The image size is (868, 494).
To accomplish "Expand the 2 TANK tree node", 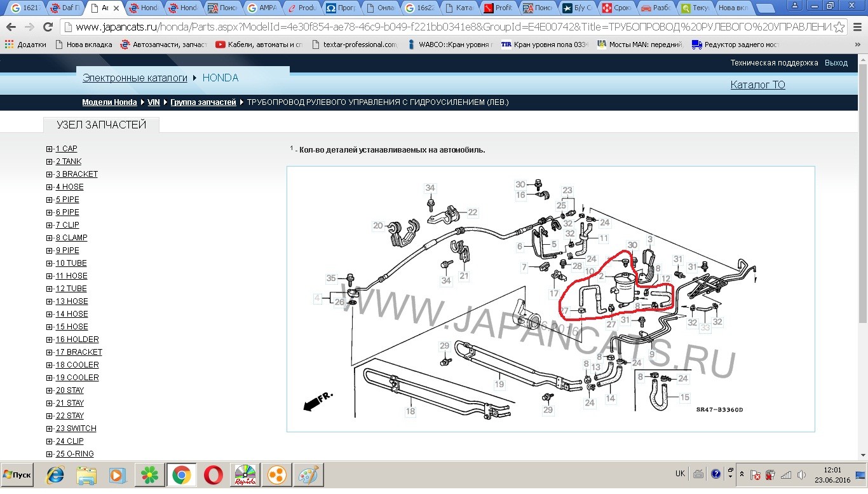I will 50,161.
